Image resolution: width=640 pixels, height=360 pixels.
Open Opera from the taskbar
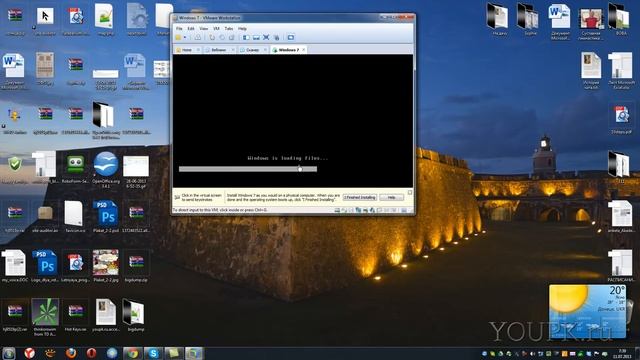pos(91,353)
